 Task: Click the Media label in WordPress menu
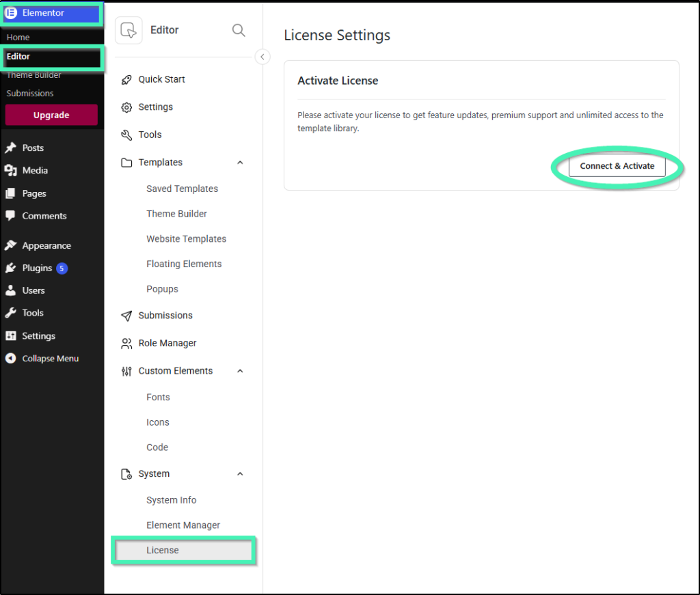click(35, 170)
